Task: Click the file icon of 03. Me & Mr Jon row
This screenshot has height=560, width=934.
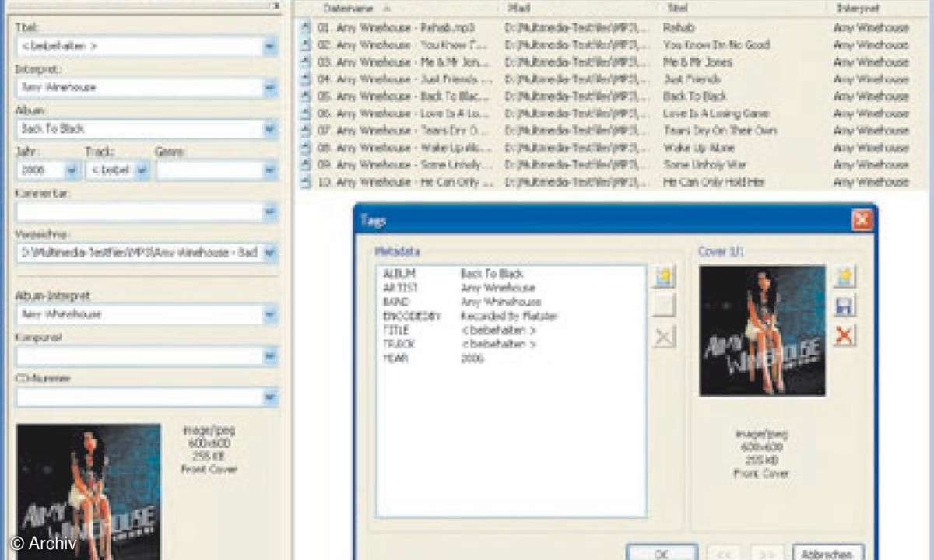Action: click(305, 62)
